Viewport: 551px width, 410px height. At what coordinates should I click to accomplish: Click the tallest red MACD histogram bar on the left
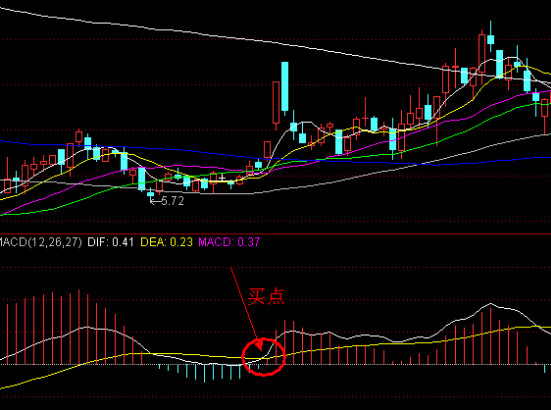[x=79, y=327]
